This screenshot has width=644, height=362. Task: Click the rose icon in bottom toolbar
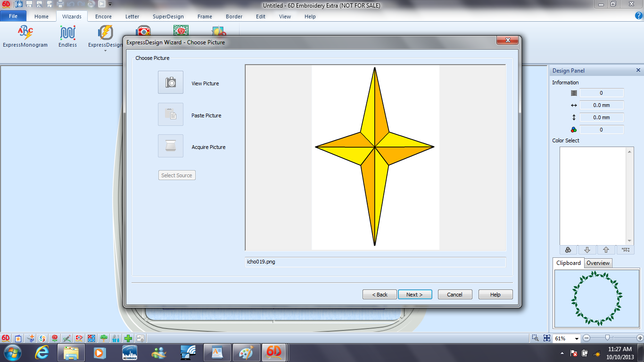click(x=55, y=338)
